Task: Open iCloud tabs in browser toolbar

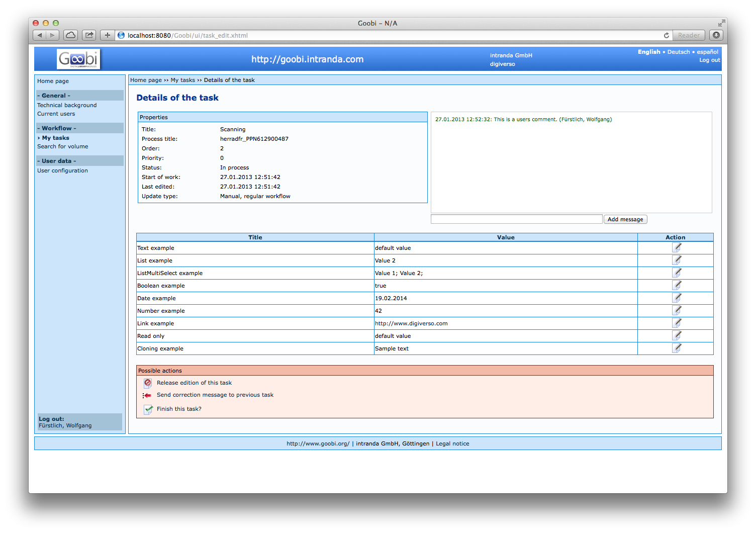Action: 71,35
